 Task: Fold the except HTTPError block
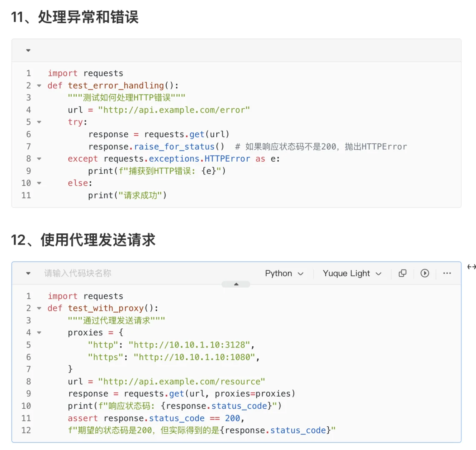39,159
